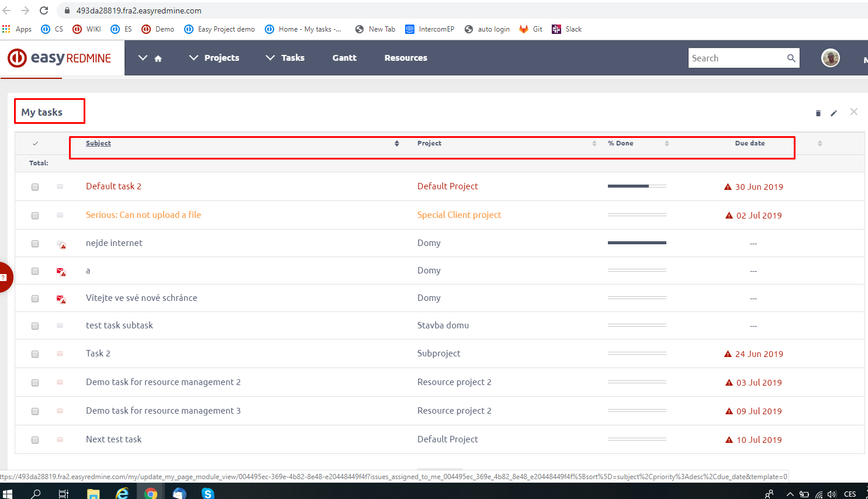The image size is (868, 499).
Task: Click the progress bar of Default task 2
Action: [x=637, y=186]
